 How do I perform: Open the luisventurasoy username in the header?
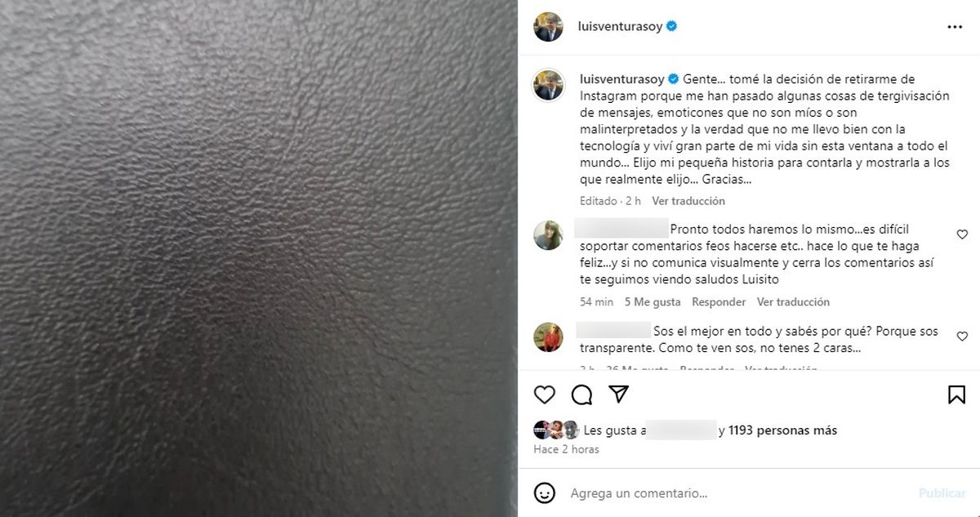[x=621, y=26]
